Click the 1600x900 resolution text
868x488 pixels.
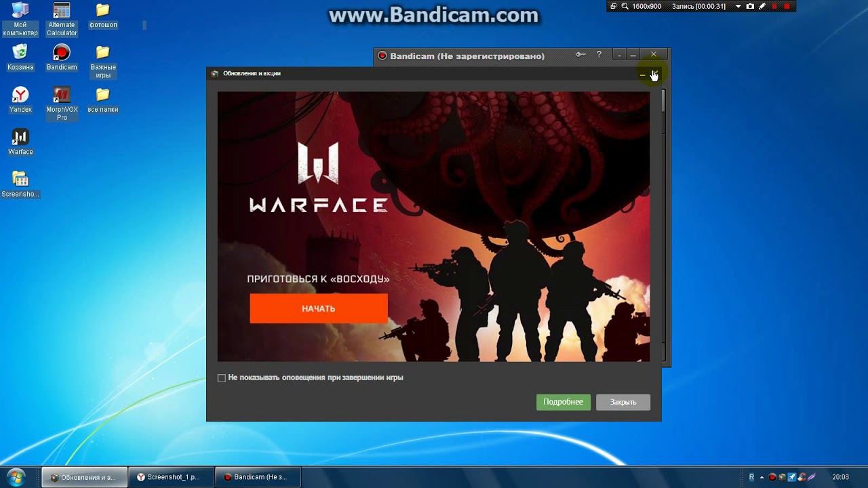[646, 6]
